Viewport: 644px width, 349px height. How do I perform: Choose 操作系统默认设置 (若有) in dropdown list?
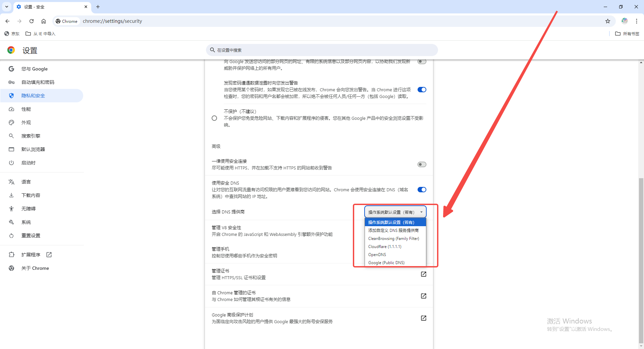[x=395, y=222]
